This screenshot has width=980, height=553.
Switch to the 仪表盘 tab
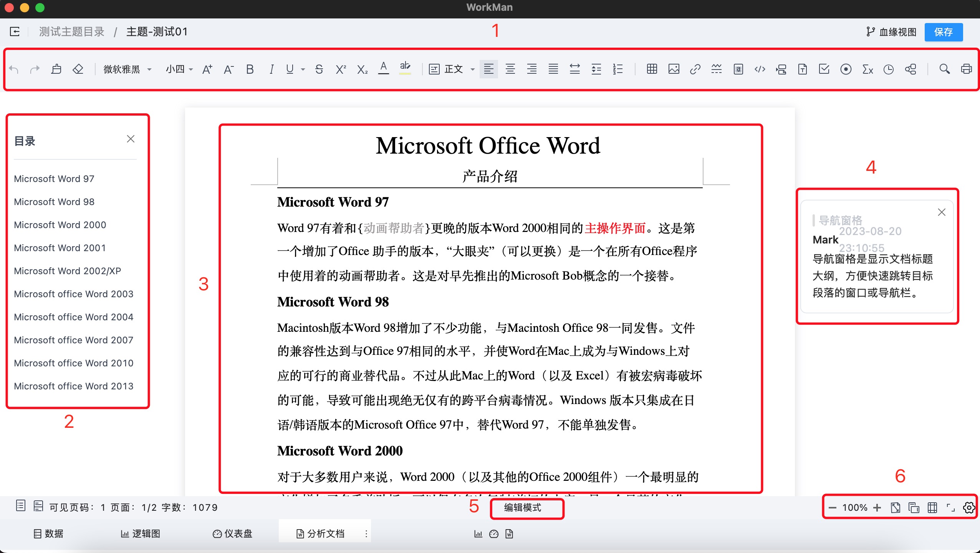232,534
